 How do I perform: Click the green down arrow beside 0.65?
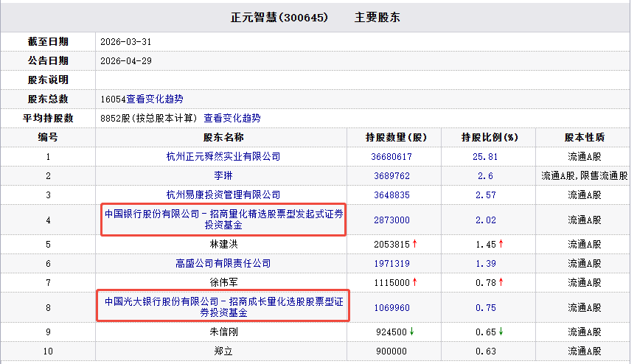click(x=501, y=332)
